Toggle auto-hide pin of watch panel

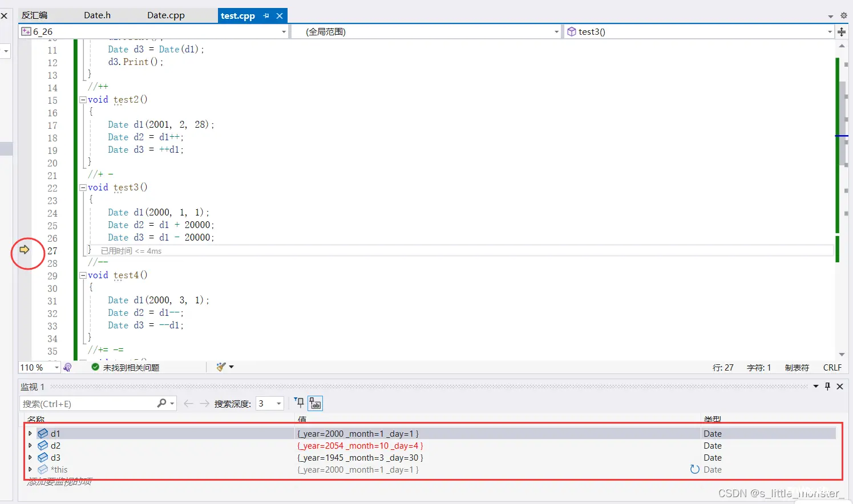coord(828,387)
